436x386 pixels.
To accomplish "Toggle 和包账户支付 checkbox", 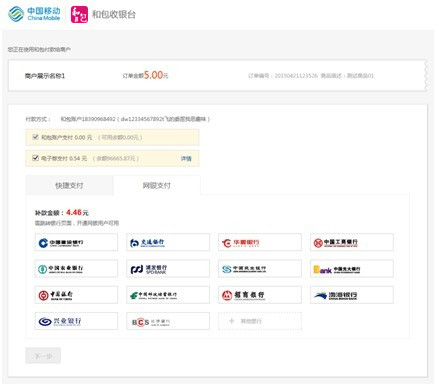I will (35, 137).
